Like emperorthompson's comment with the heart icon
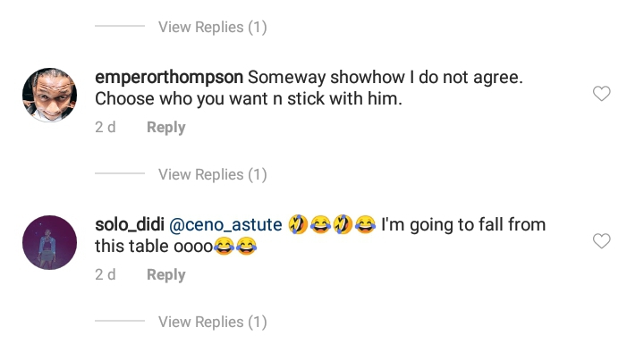The image size is (644, 344). tap(602, 94)
